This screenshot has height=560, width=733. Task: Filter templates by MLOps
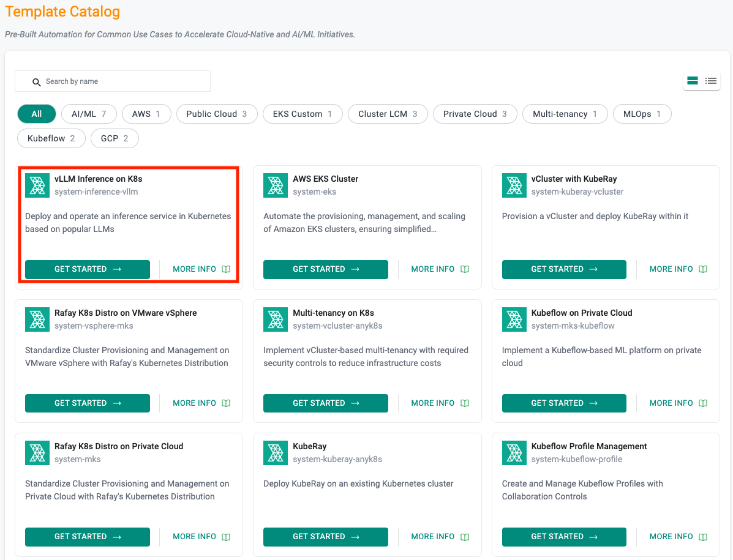pos(642,114)
